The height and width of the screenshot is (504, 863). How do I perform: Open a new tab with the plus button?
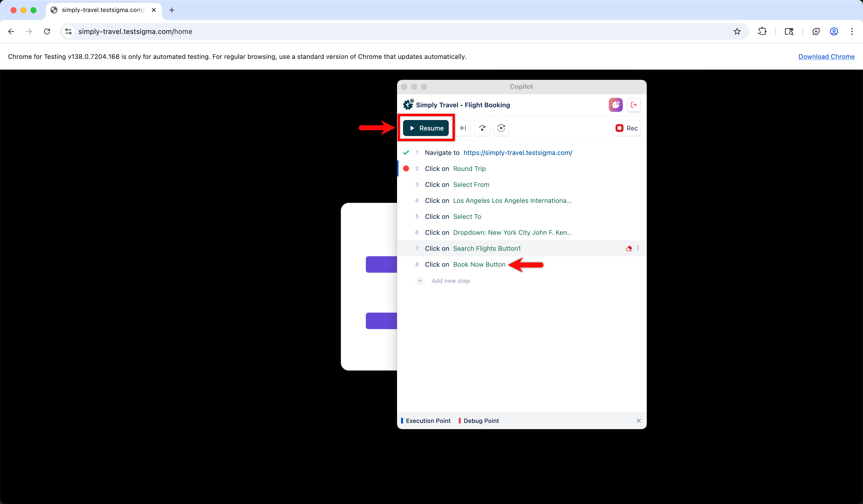(x=172, y=10)
